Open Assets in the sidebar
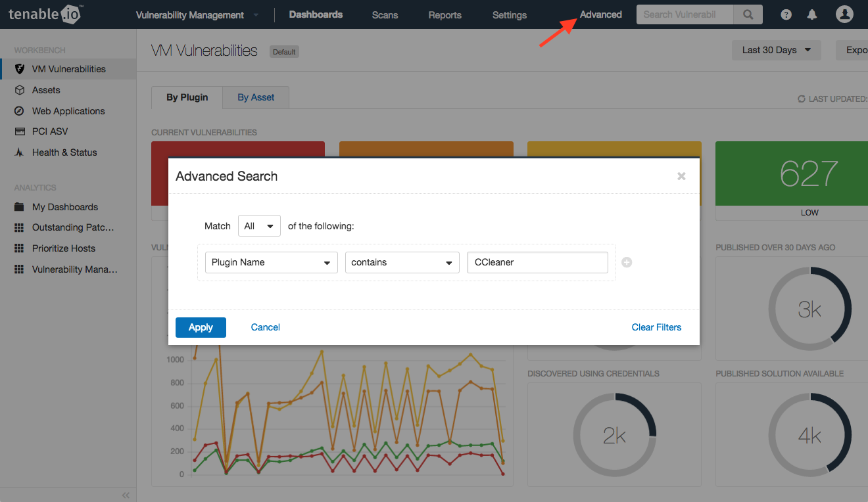 (x=46, y=90)
